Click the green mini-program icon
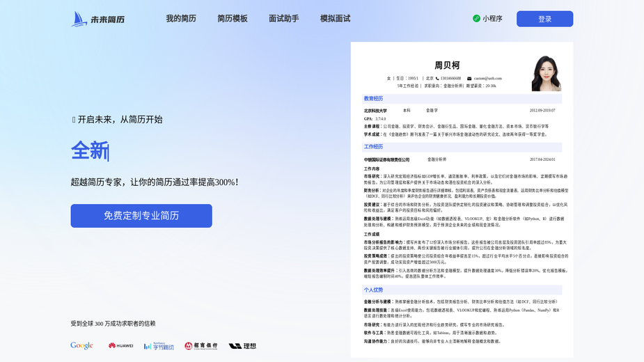The width and height of the screenshot is (644, 362). pos(476,19)
